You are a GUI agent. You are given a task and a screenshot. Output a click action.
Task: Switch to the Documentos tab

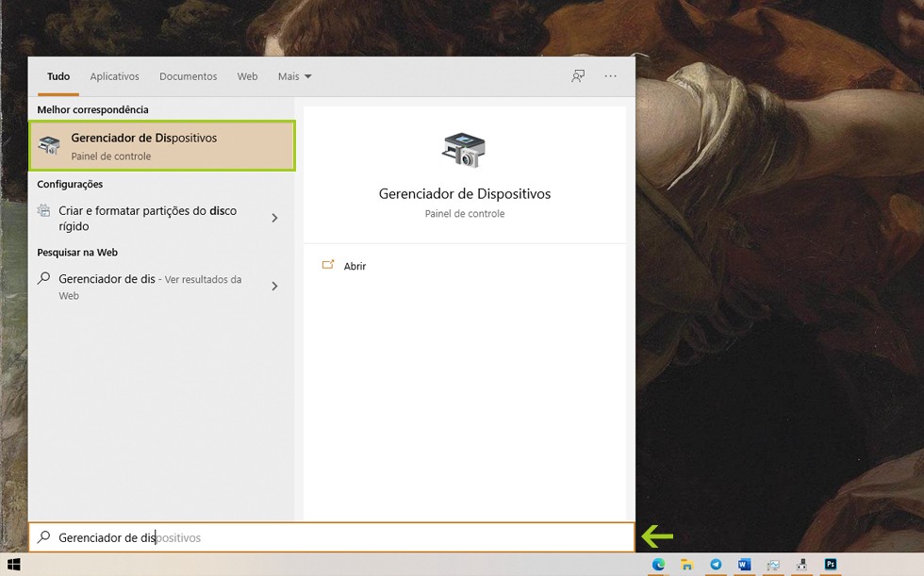188,76
